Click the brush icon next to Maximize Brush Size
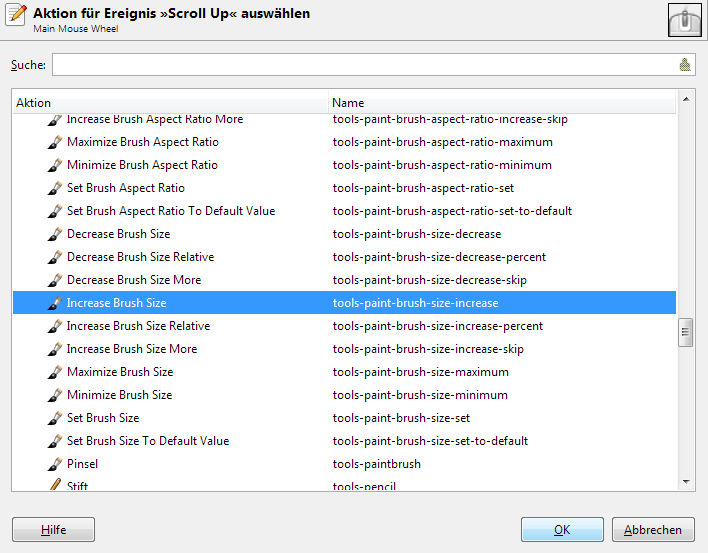This screenshot has width=708, height=553. coord(55,372)
